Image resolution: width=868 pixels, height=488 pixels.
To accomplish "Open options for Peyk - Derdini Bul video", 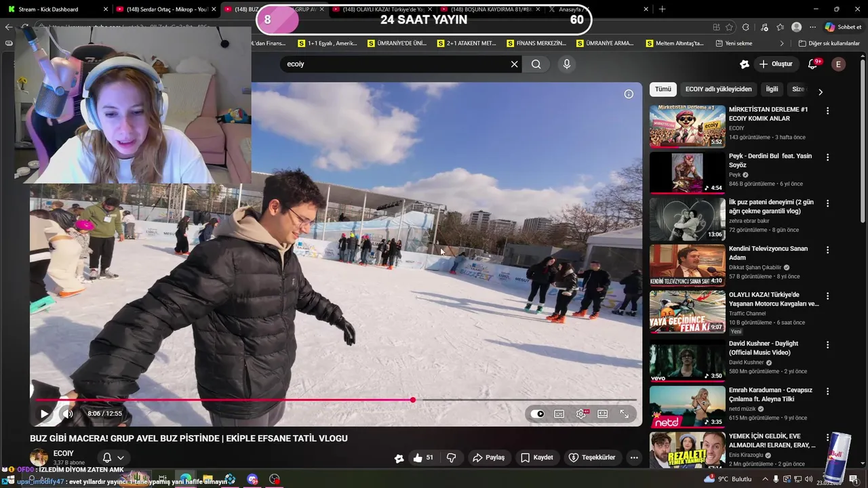I will [827, 157].
